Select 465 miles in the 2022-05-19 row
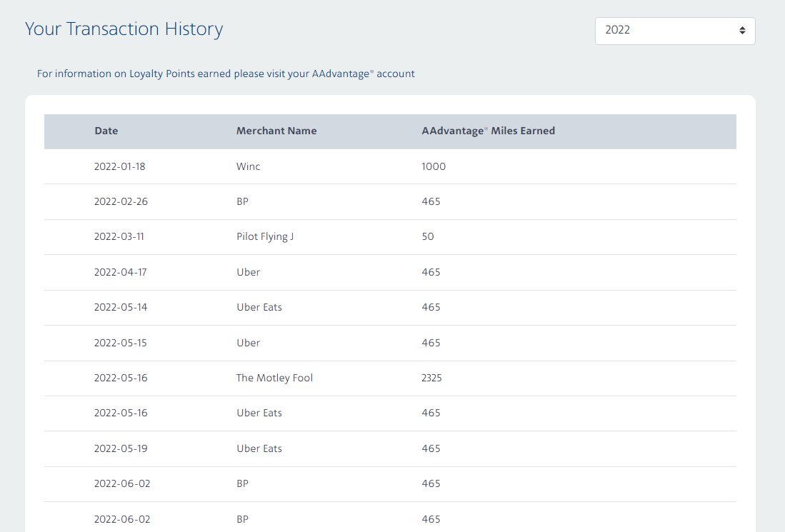The height and width of the screenshot is (532, 785). click(431, 448)
